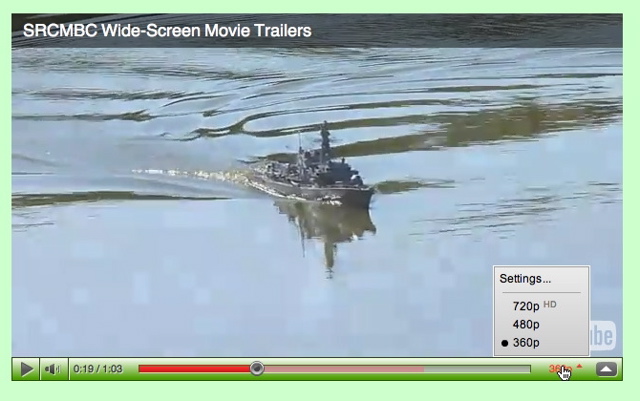This screenshot has width=640, height=401.
Task: Seek to the gray unbuffered end of the progress bar
Action: click(x=478, y=369)
